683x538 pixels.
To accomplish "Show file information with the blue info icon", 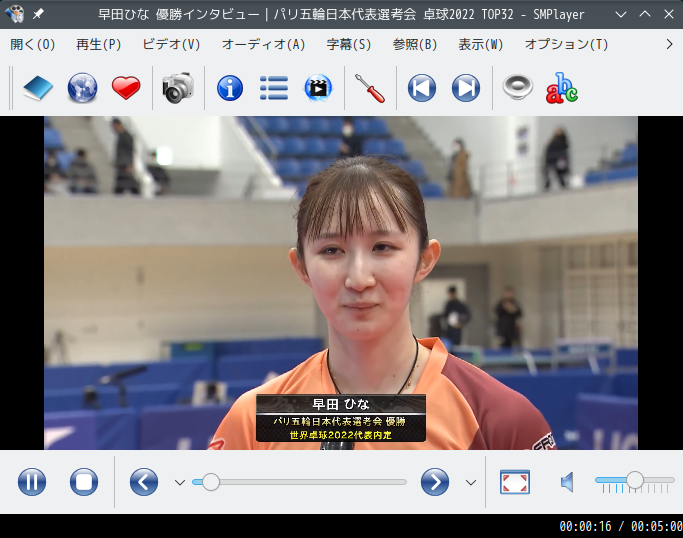I will (x=230, y=88).
